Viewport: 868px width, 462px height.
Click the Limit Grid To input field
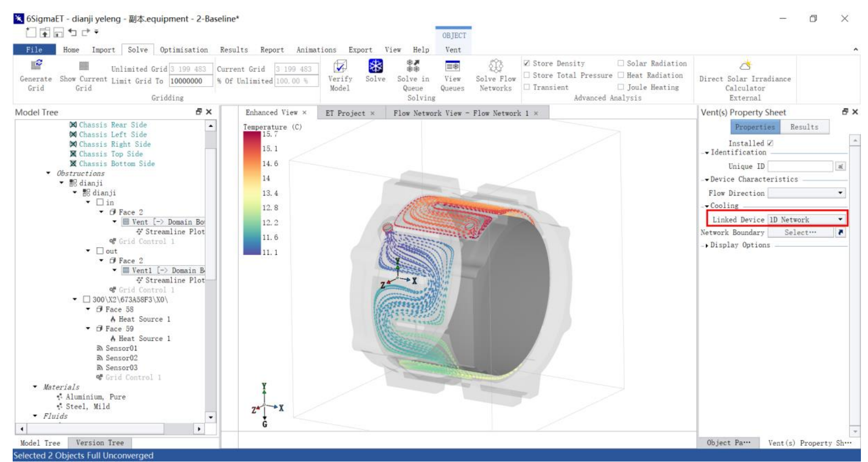click(190, 81)
